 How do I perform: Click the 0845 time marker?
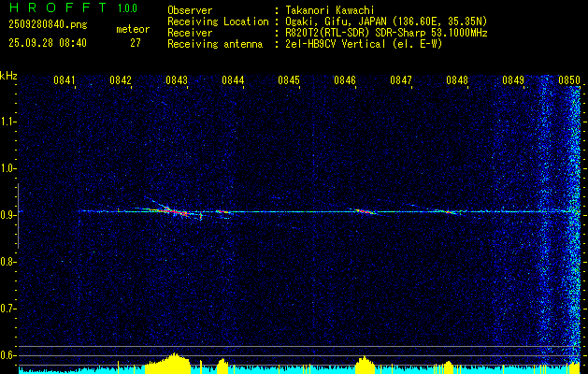click(289, 80)
